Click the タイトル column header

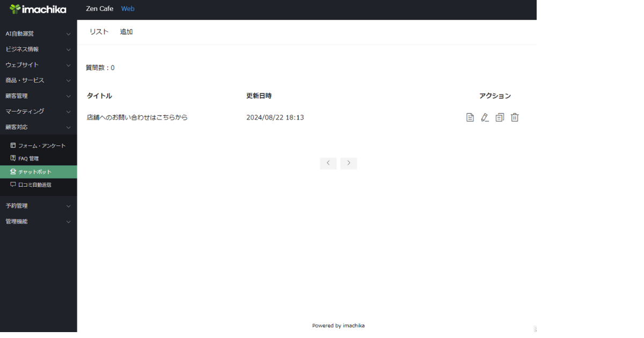(99, 96)
